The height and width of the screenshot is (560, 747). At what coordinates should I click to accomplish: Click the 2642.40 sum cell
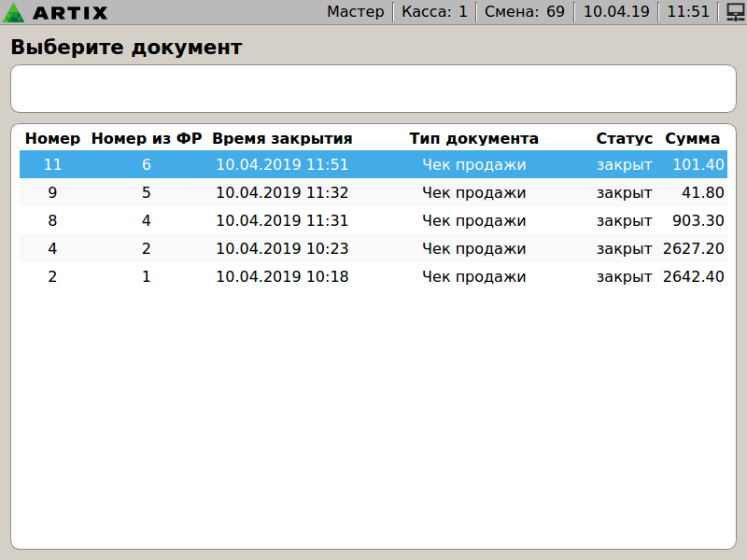[693, 277]
